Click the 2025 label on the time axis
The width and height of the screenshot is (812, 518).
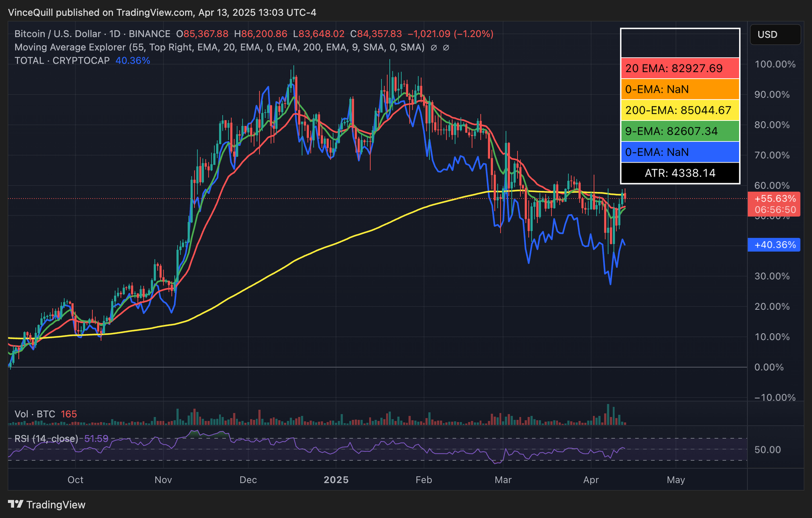tap(336, 479)
